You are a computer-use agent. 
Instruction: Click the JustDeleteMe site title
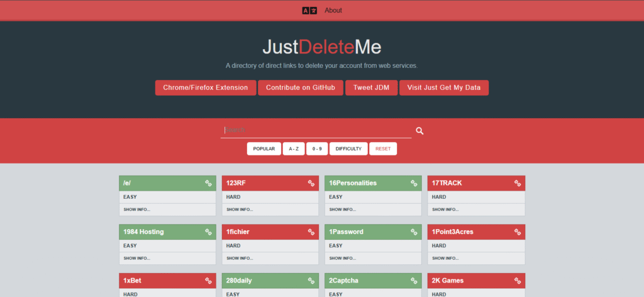322,47
